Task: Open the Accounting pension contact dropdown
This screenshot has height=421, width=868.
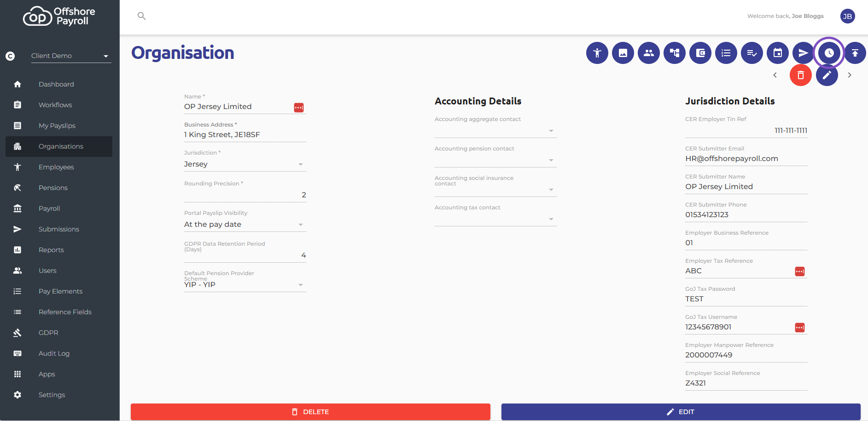Action: click(x=495, y=160)
